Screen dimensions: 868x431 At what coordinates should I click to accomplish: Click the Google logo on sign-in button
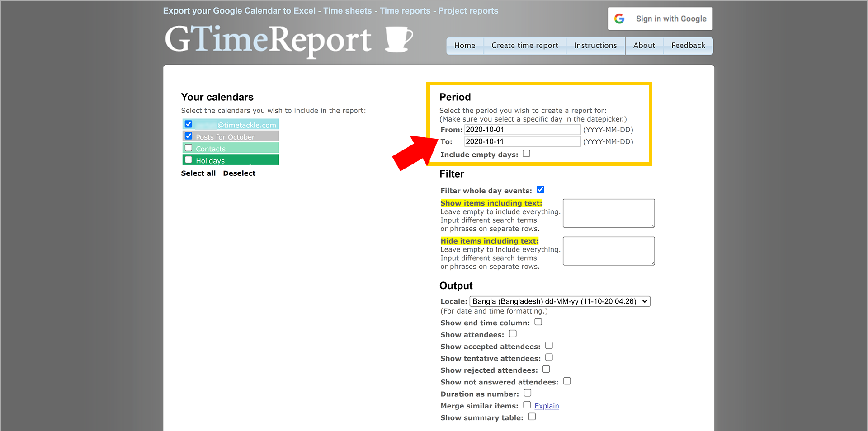click(619, 19)
